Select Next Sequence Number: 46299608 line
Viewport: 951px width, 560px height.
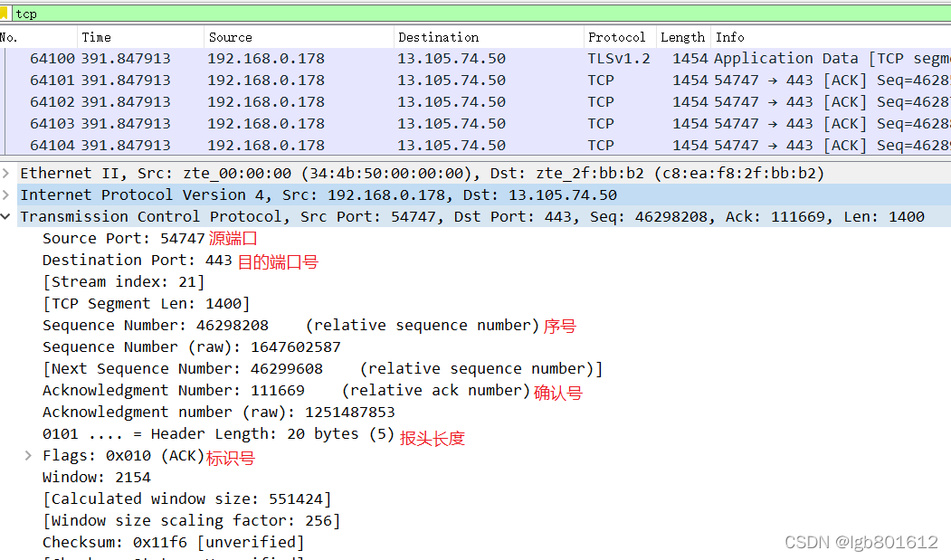point(323,369)
